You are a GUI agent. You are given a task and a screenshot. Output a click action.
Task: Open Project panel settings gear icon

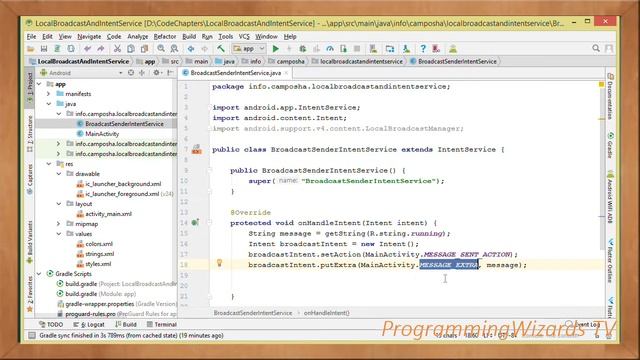[x=156, y=73]
